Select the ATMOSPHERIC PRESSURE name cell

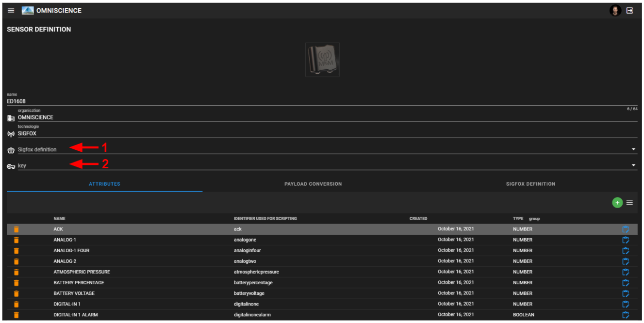pos(82,272)
